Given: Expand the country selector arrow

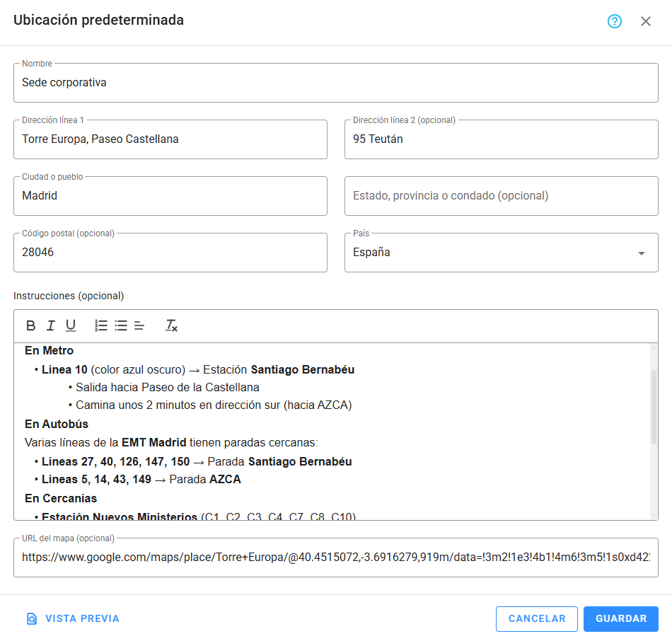Looking at the screenshot, I should coord(642,253).
